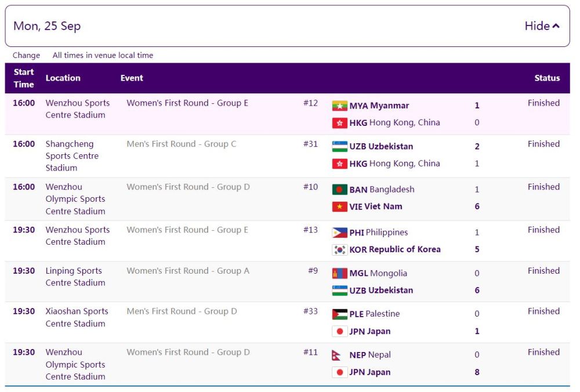Open PHI Philippines team link
This screenshot has width=580, height=392.
point(378,232)
